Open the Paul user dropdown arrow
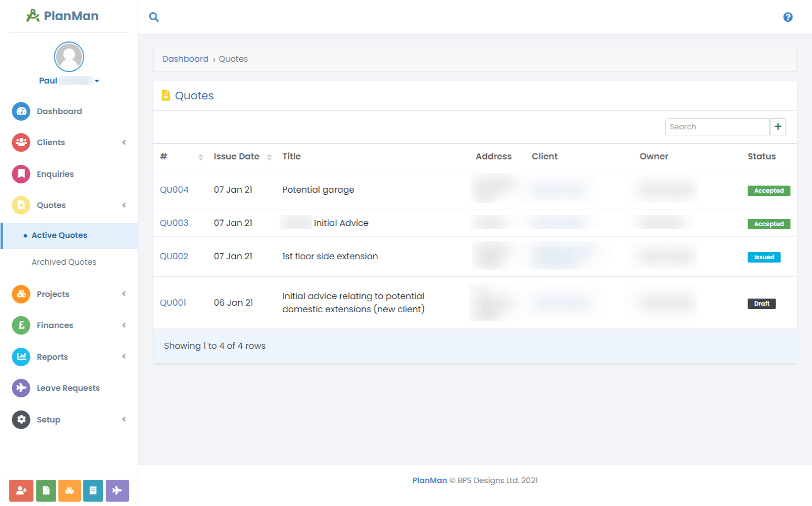 click(97, 81)
